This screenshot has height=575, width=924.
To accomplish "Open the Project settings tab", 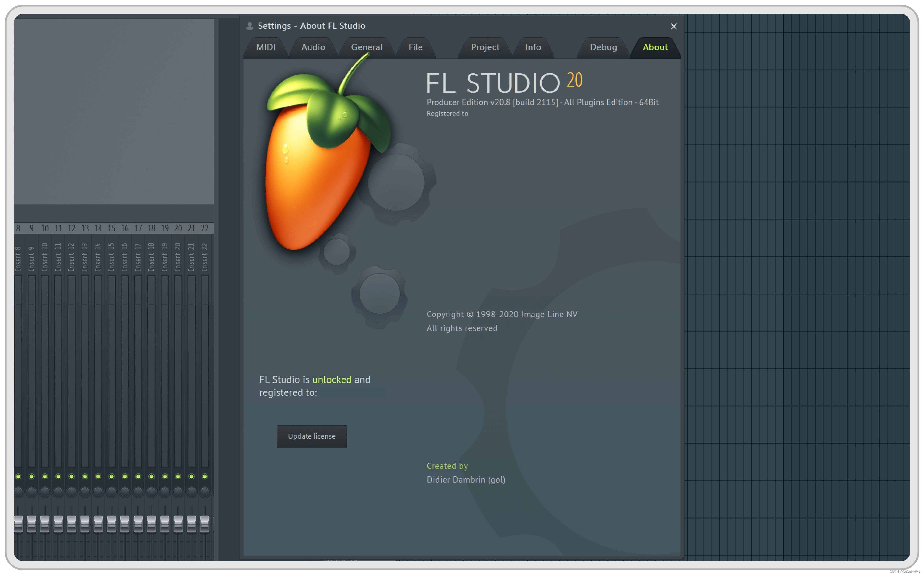I will (485, 47).
